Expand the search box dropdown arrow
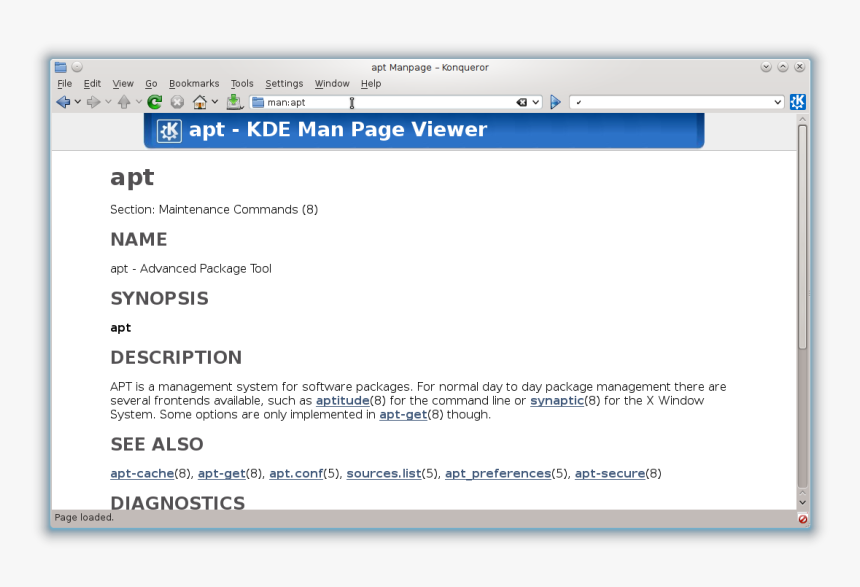The image size is (860, 587). (778, 102)
